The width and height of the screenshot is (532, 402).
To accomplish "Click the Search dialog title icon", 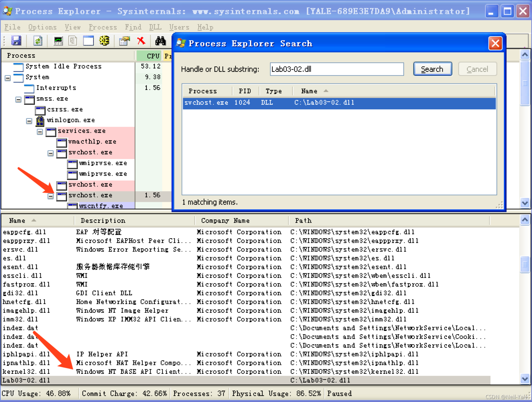I will [x=181, y=43].
